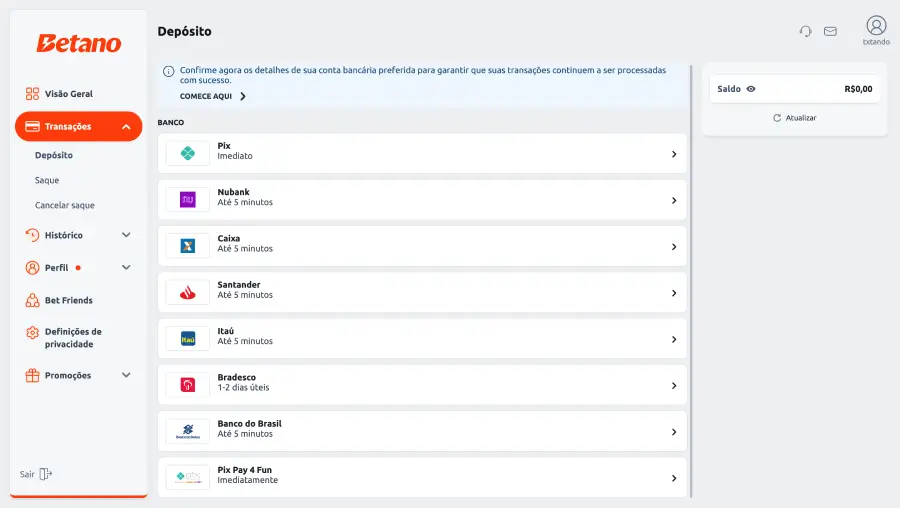The width and height of the screenshot is (900, 508).
Task: Expand the Perfil section chevron
Action: click(126, 267)
